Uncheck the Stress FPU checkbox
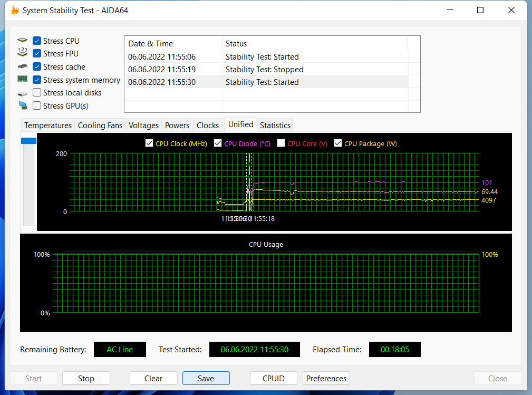The width and height of the screenshot is (532, 395). click(37, 54)
